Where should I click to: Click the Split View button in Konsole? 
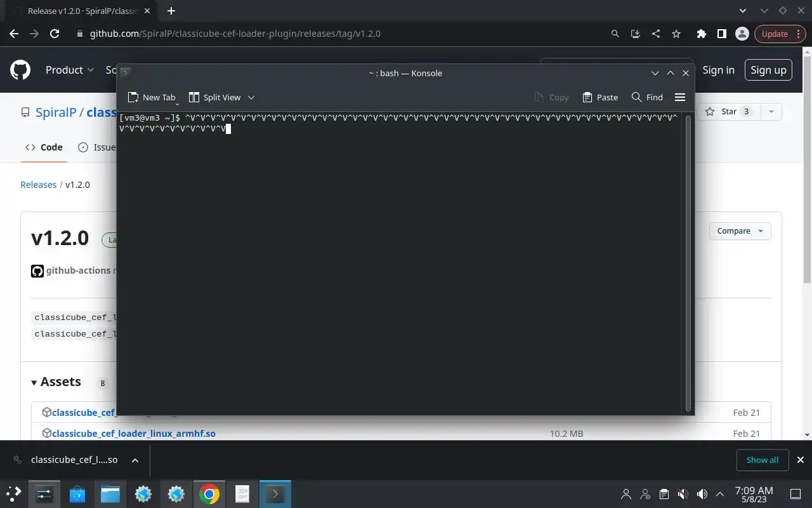[x=215, y=97]
